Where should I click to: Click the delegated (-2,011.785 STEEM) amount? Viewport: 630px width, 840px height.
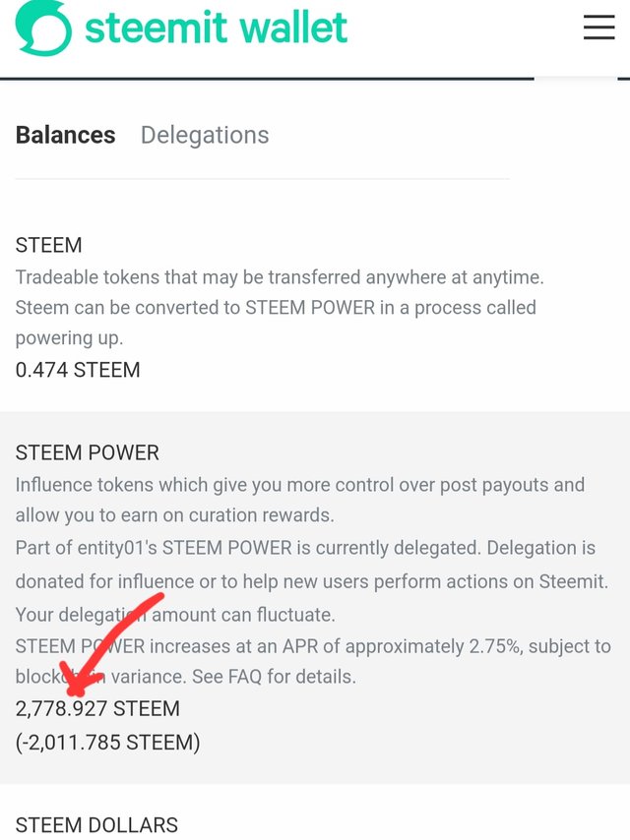coord(107,743)
